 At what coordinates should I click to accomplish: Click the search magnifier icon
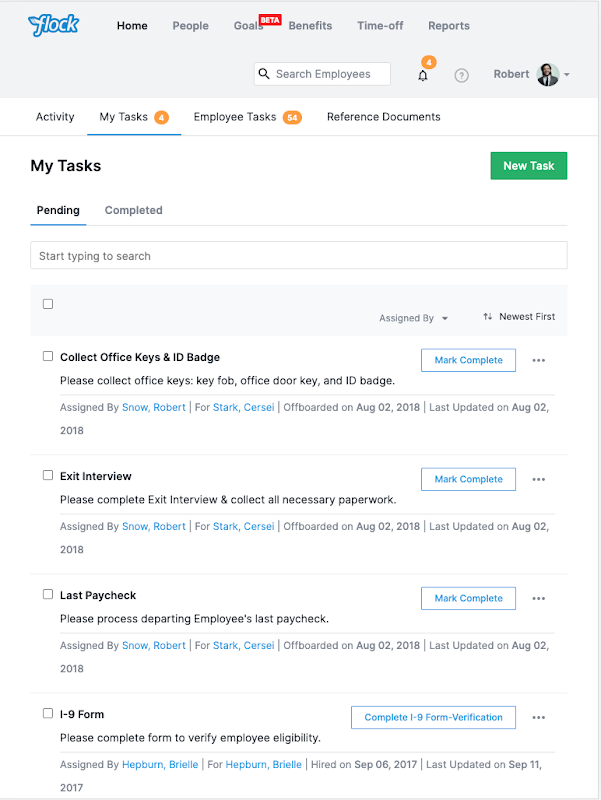pos(264,74)
